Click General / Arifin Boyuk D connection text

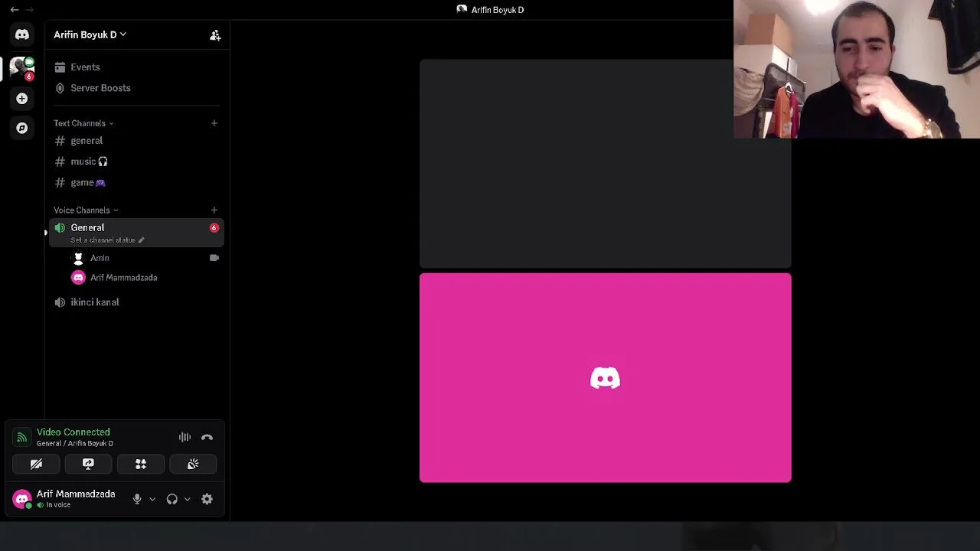(75, 444)
